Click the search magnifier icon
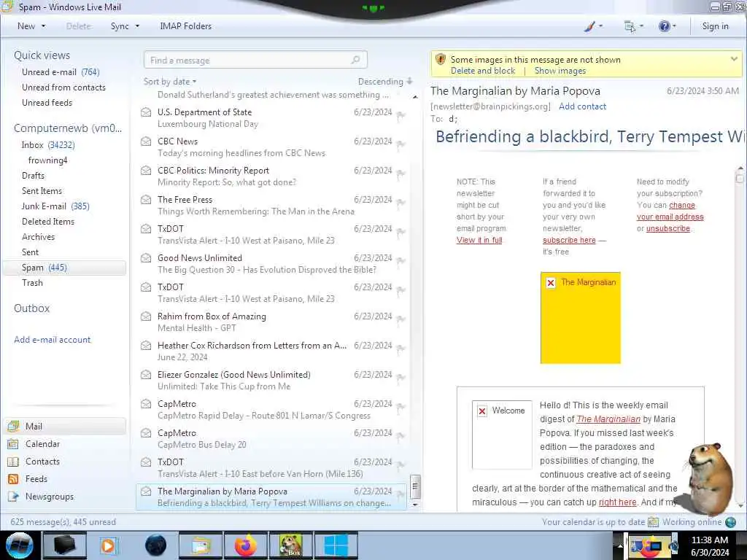747x560 pixels. tap(355, 60)
